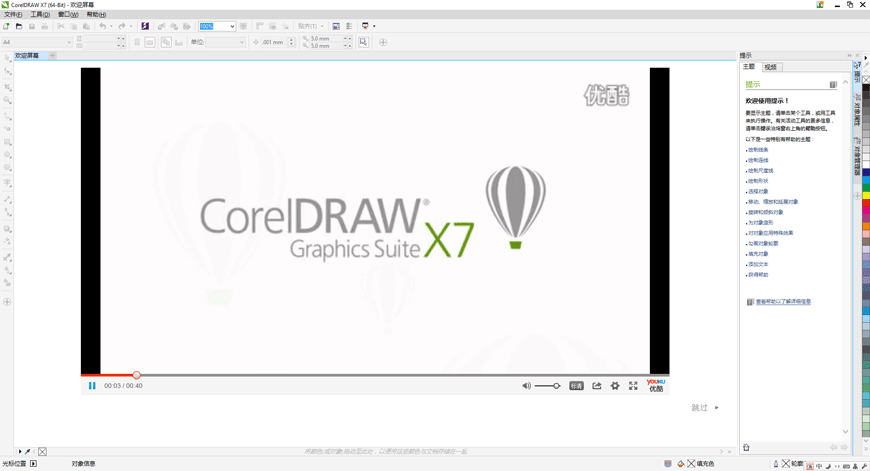Open the 帮助 menu
870x471 pixels.
point(96,14)
